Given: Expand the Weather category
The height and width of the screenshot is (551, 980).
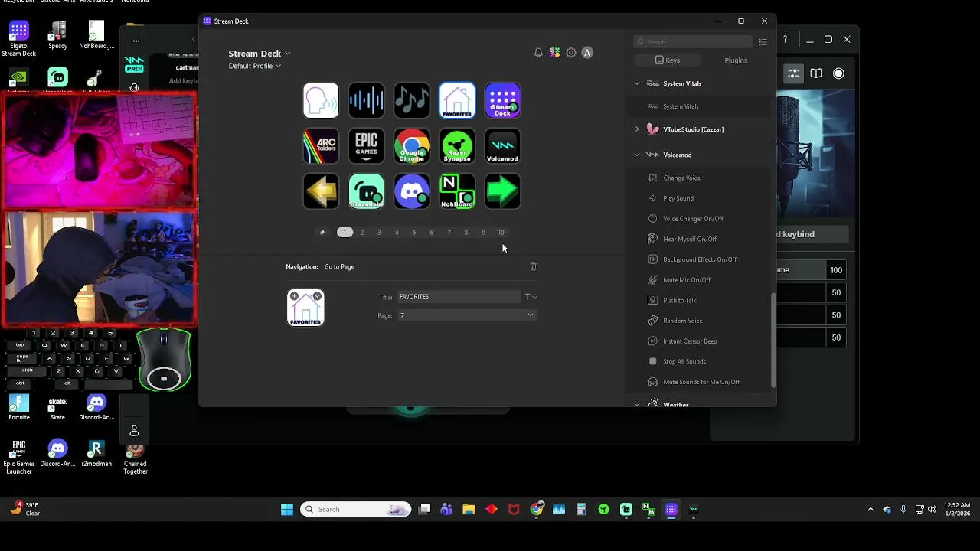Looking at the screenshot, I should [x=637, y=404].
